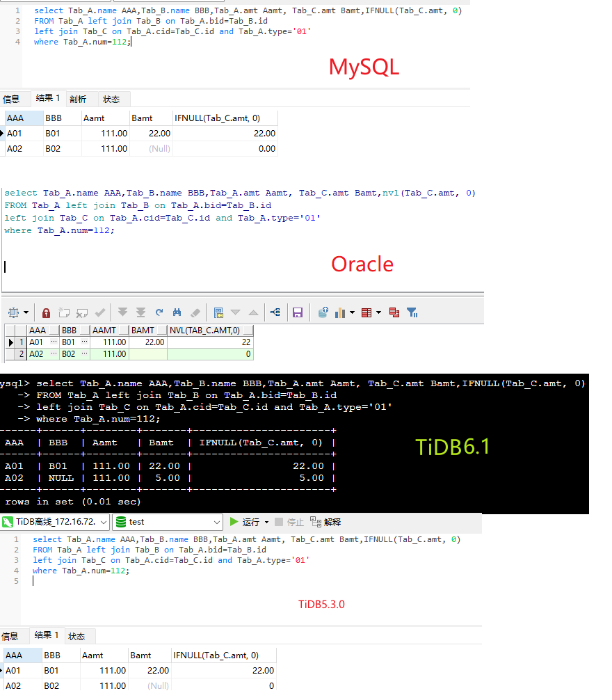Image resolution: width=612 pixels, height=700 pixels.
Task: Click the red table grid icon
Action: [x=367, y=312]
